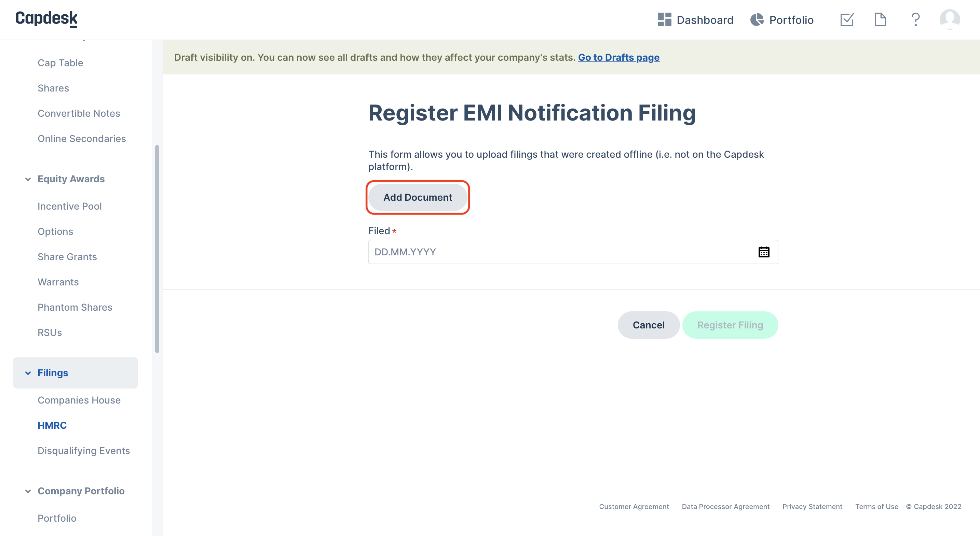Click the Capdesk logo
980x536 pixels.
(46, 19)
